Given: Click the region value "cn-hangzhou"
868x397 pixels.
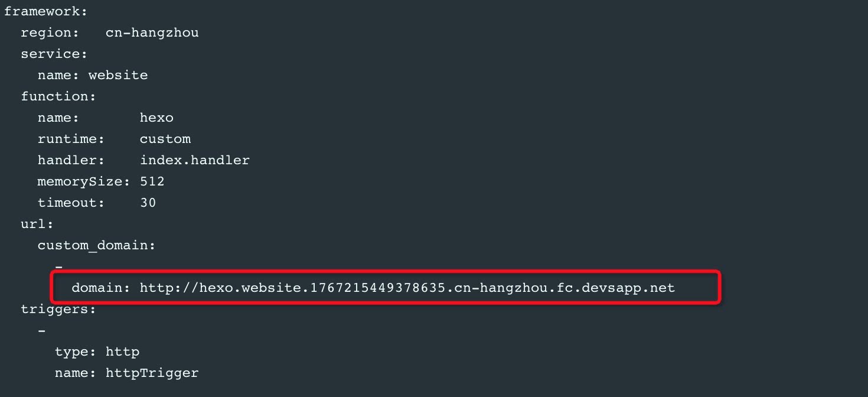Looking at the screenshot, I should [x=152, y=32].
